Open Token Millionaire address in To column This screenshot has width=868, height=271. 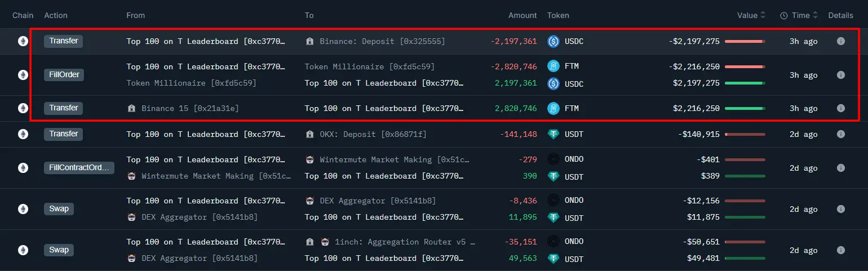[x=369, y=66]
